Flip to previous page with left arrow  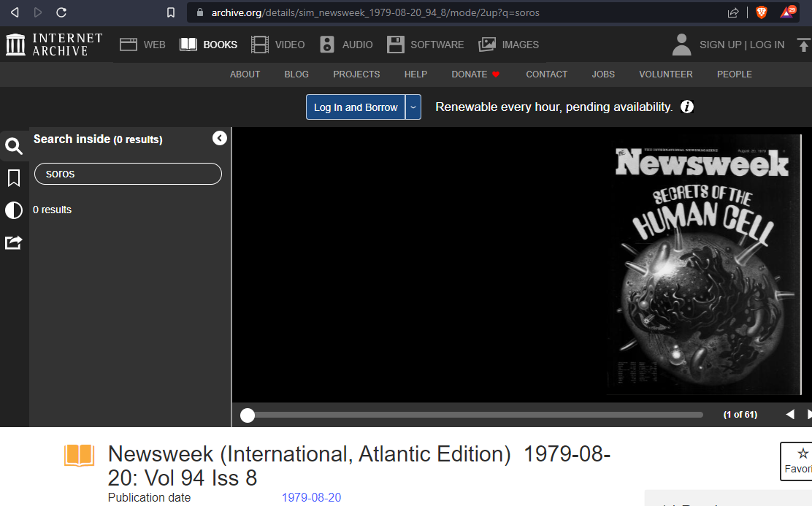790,414
